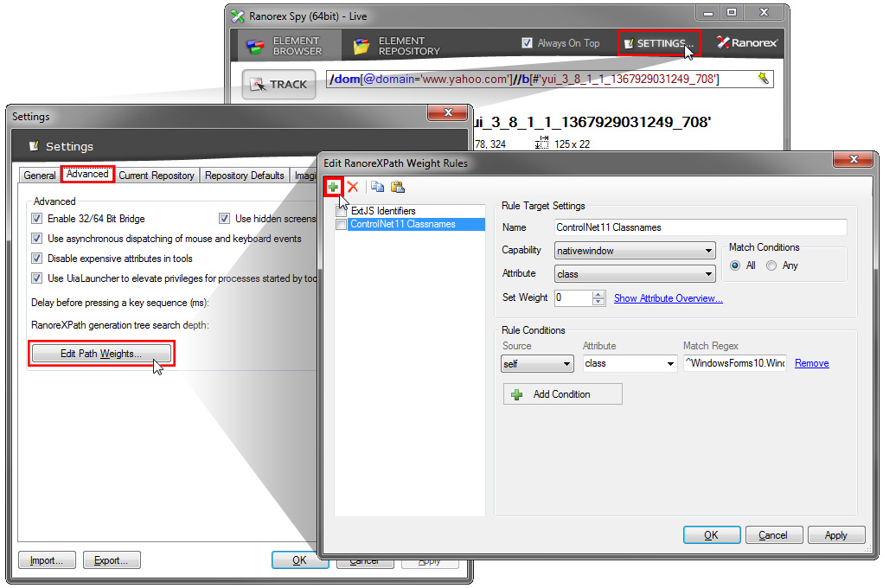883x588 pixels.
Task: Click Import… in the Settings window
Action: pos(47,560)
